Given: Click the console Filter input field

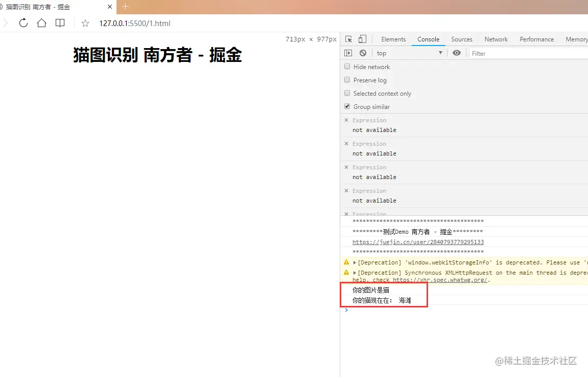Looking at the screenshot, I should click(x=529, y=53).
